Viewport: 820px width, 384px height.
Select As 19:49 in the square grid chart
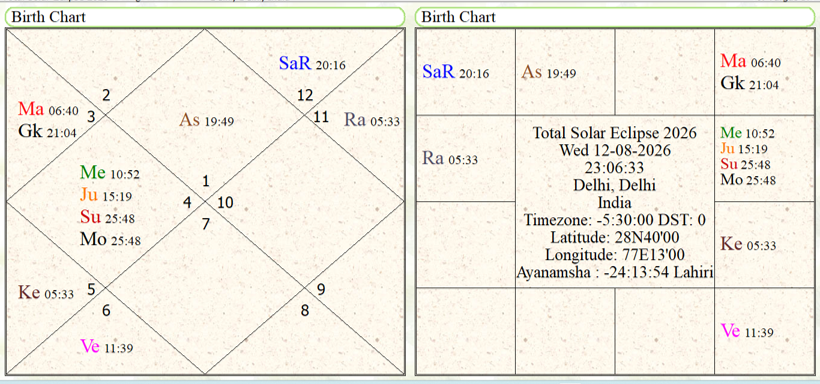coord(549,72)
